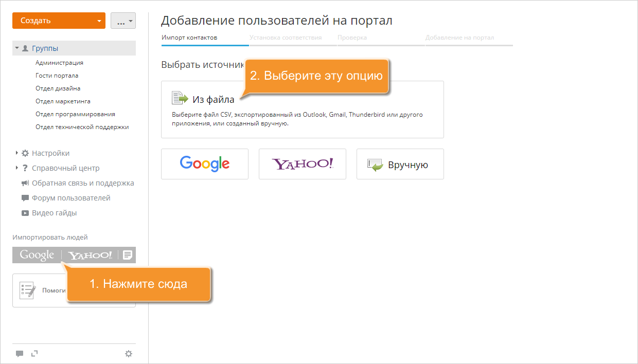This screenshot has width=638, height=364.
Task: Choose the Из файла import option
Action: click(x=303, y=110)
